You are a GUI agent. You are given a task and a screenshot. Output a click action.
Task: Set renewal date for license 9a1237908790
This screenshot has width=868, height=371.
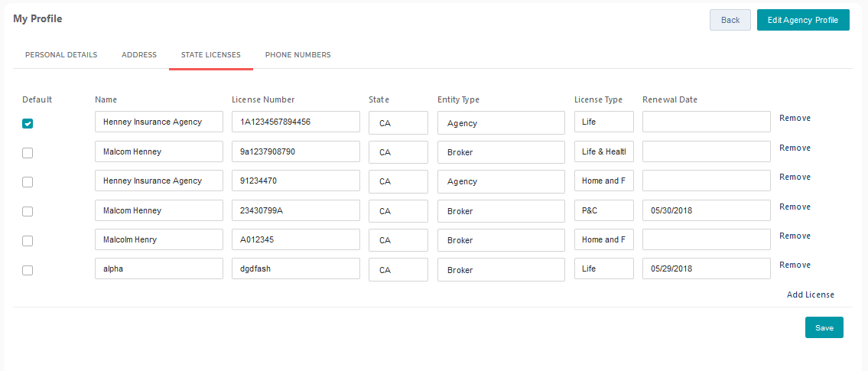707,151
